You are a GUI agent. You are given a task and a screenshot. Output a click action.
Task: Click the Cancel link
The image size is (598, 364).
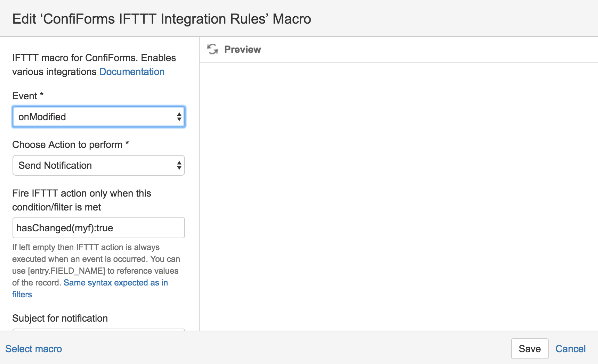(571, 349)
